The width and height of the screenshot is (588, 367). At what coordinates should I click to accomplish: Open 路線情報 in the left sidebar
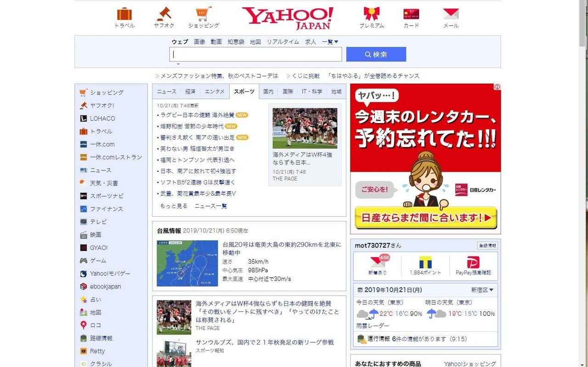click(101, 338)
